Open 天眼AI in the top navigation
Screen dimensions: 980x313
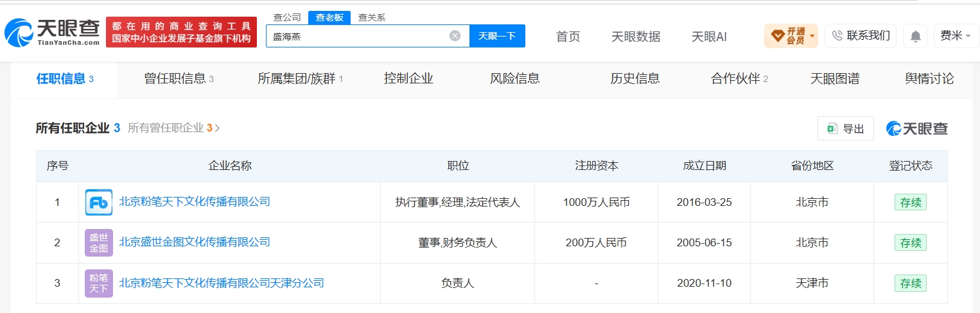coord(709,37)
